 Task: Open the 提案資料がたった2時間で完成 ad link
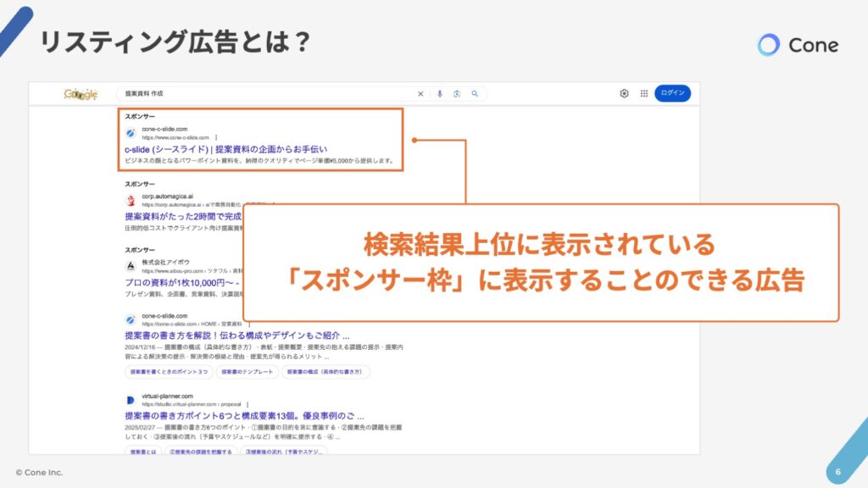(x=183, y=216)
